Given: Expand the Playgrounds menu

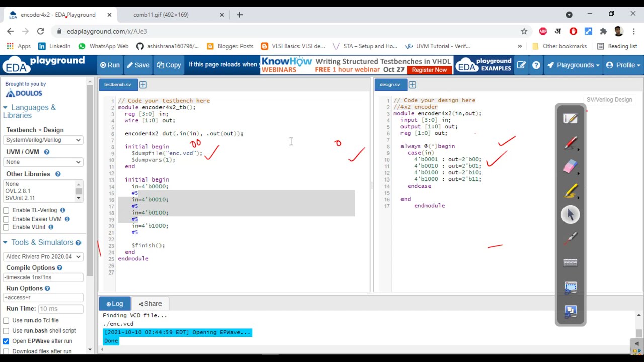Looking at the screenshot, I should point(574,65).
